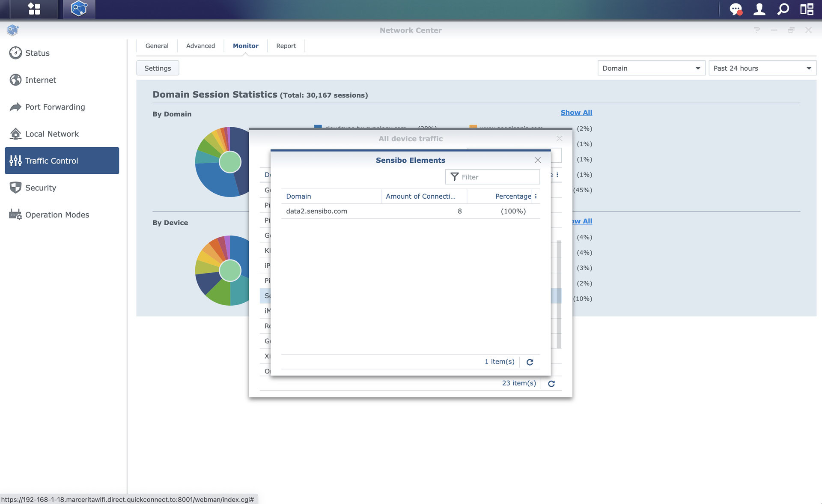Click the (10%) legend value
The image size is (822, 504).
(582, 298)
